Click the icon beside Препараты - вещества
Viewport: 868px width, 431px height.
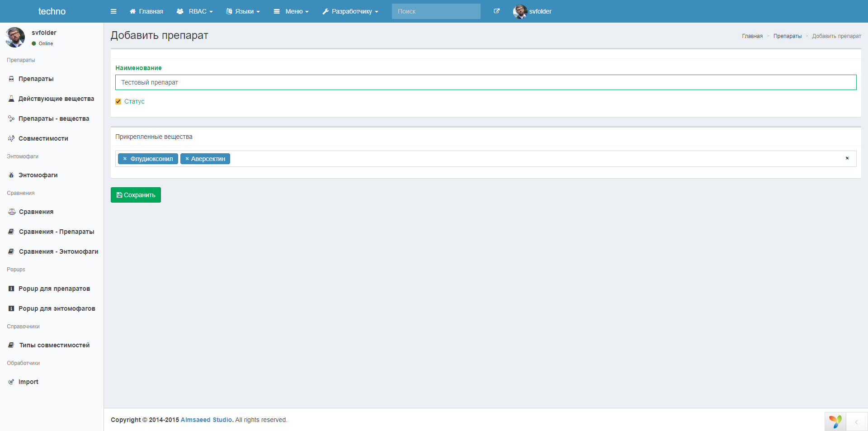point(11,118)
